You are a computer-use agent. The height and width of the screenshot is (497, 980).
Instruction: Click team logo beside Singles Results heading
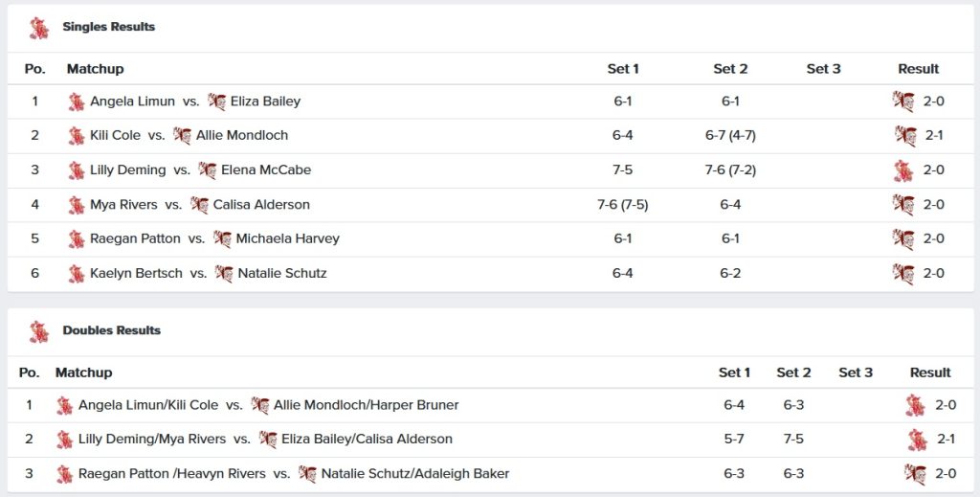pyautogui.click(x=39, y=28)
